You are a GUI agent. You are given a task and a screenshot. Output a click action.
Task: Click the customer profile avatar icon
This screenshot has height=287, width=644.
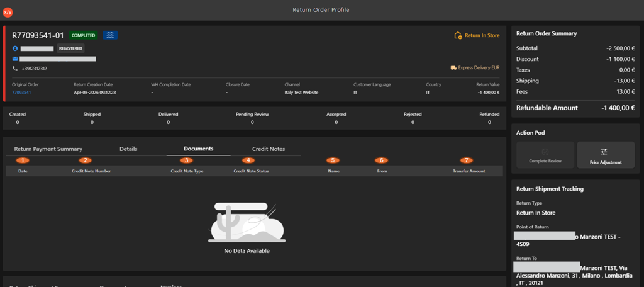(x=15, y=48)
